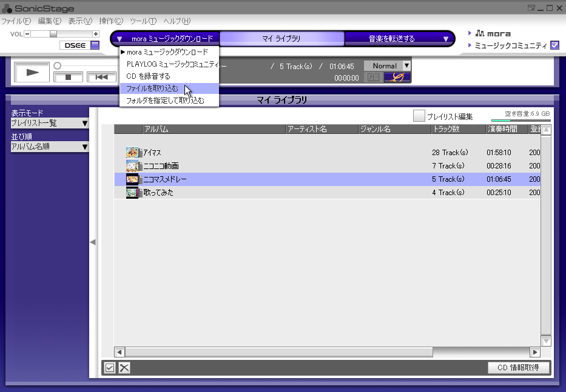Click the 歌ってみた album thumbnail

coord(132,193)
